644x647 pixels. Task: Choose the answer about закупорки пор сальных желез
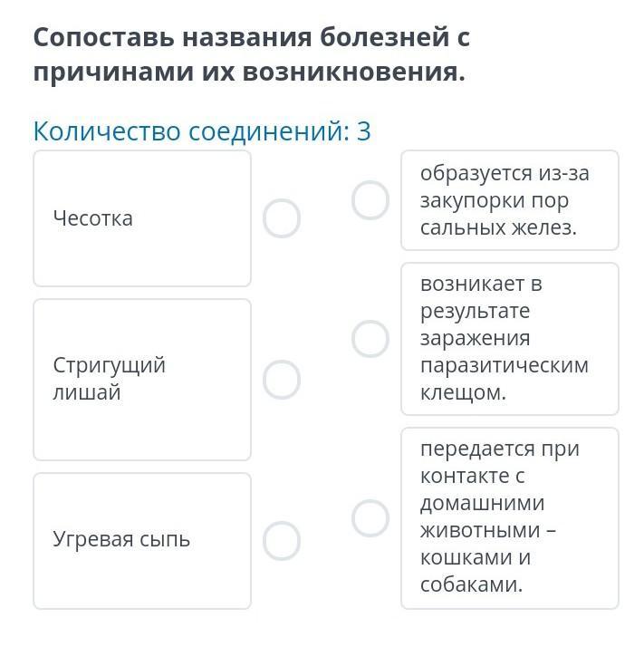[x=509, y=200]
